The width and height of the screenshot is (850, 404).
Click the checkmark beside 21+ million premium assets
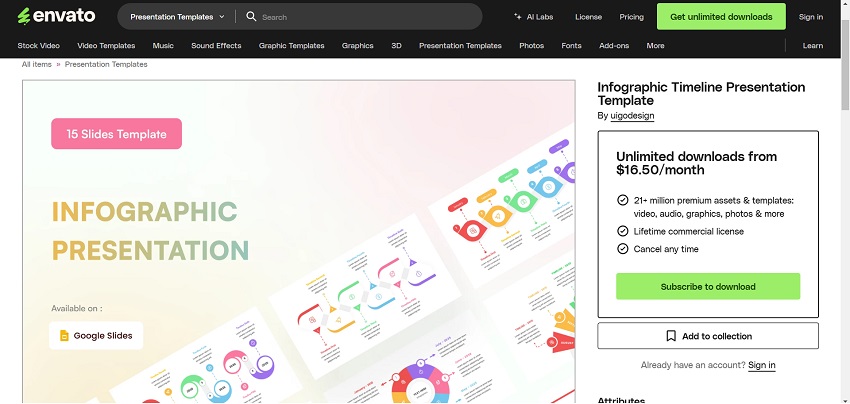click(622, 200)
